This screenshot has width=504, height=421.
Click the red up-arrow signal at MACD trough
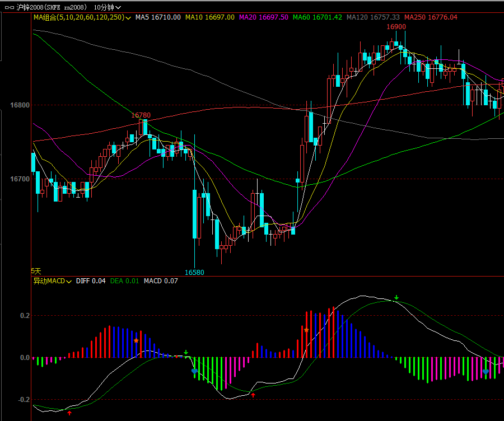click(x=253, y=395)
